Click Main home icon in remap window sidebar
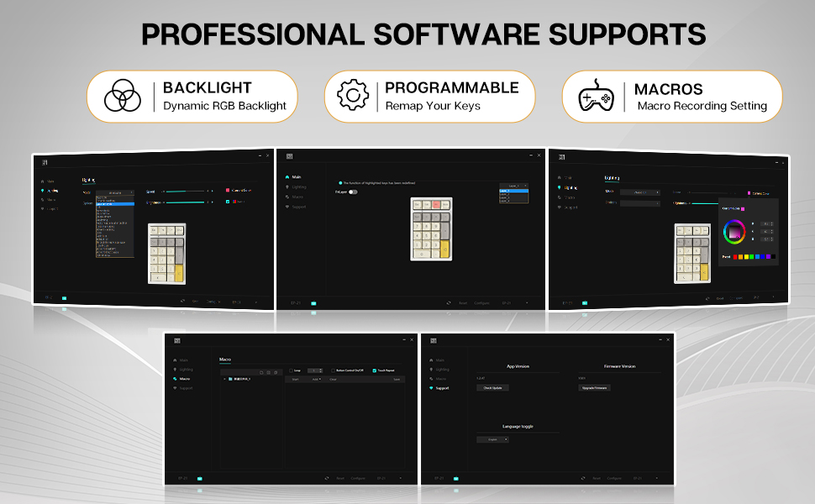Viewport: 815px width, 504px height. [x=287, y=176]
